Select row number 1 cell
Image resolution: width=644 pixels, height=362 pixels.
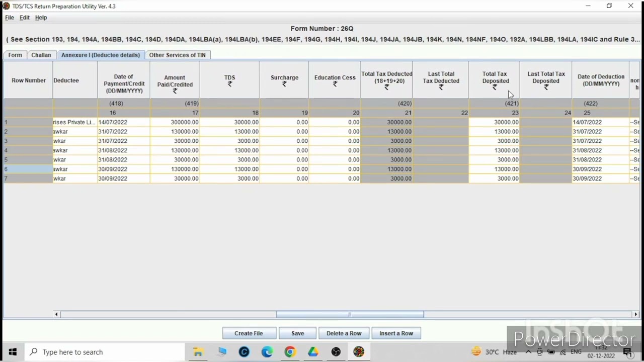[x=28, y=122]
